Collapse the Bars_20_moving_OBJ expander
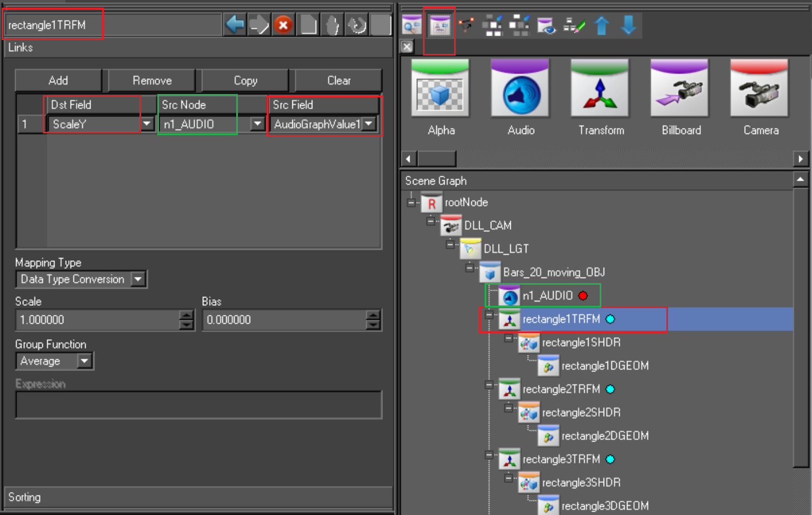 470,268
